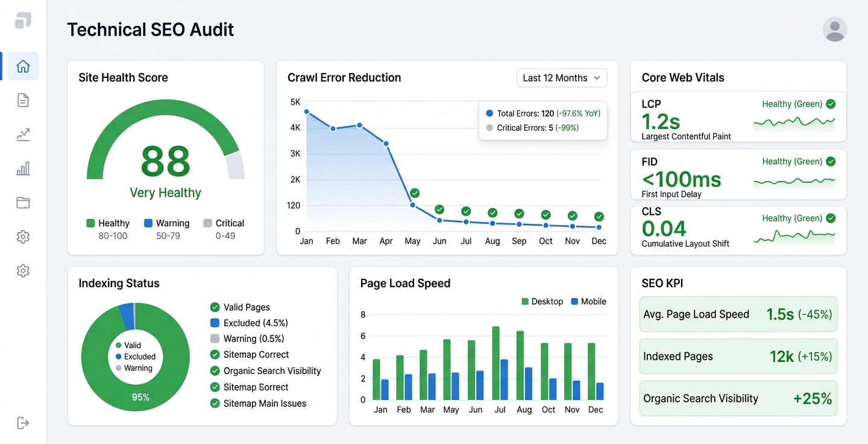Select the Warning blue legend swatch
Screen dimensions: 868x444
[148, 223]
